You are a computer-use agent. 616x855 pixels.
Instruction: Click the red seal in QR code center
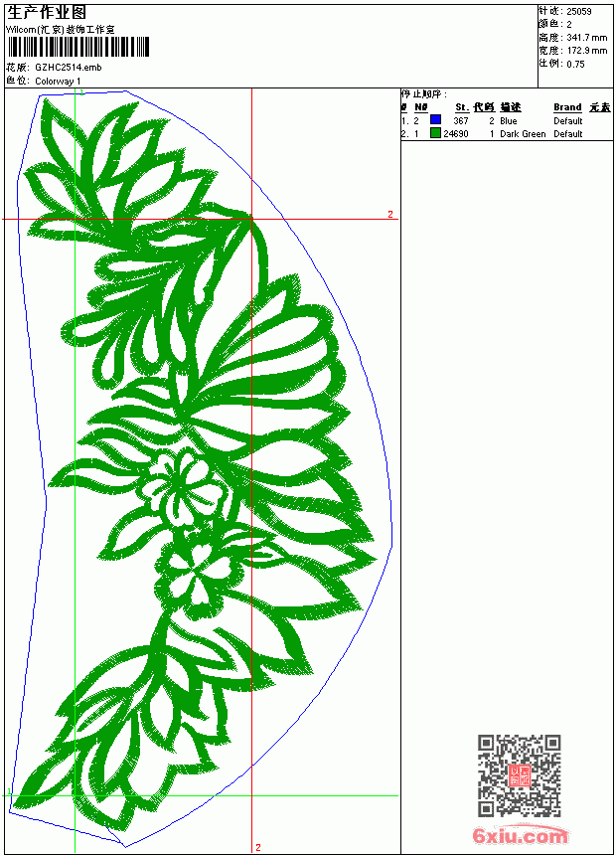click(x=520, y=775)
